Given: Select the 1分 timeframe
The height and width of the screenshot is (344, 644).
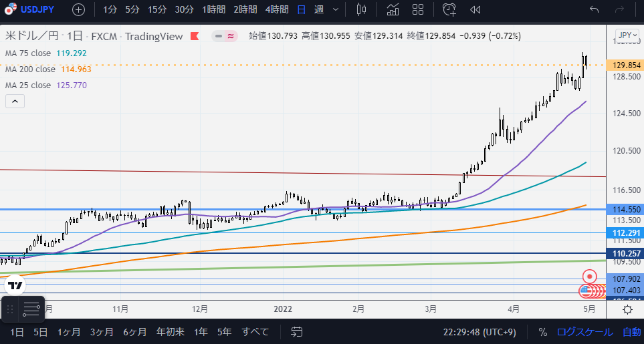Looking at the screenshot, I should (110, 10).
